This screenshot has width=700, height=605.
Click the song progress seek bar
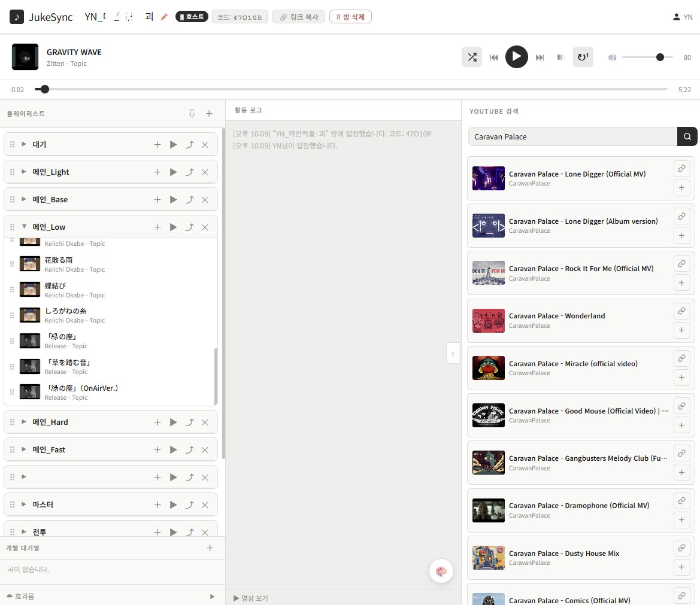[351, 89]
